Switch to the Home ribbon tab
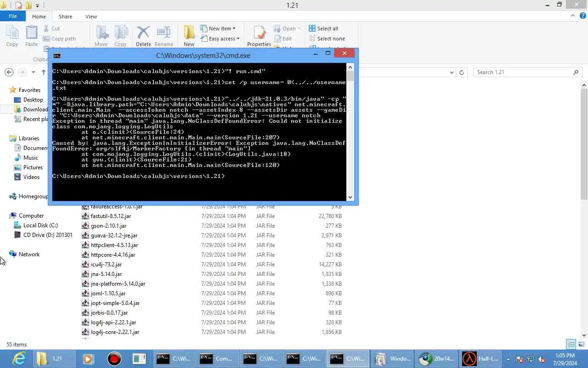The width and height of the screenshot is (588, 368). (x=39, y=17)
